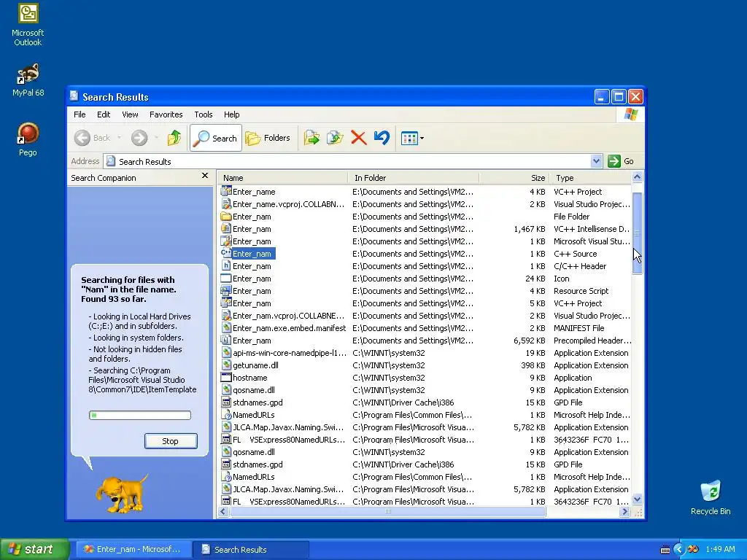Click the Back navigation button

pyautogui.click(x=93, y=138)
